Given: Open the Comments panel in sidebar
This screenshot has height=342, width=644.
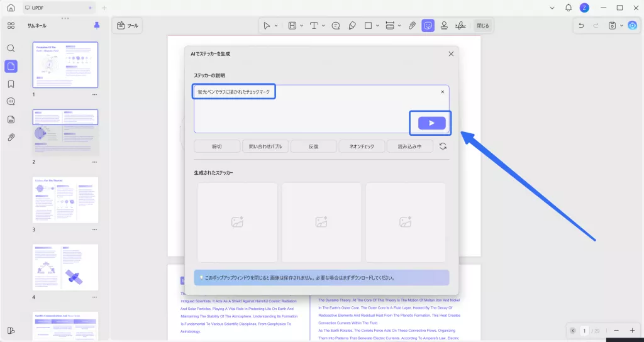Looking at the screenshot, I should pyautogui.click(x=11, y=102).
